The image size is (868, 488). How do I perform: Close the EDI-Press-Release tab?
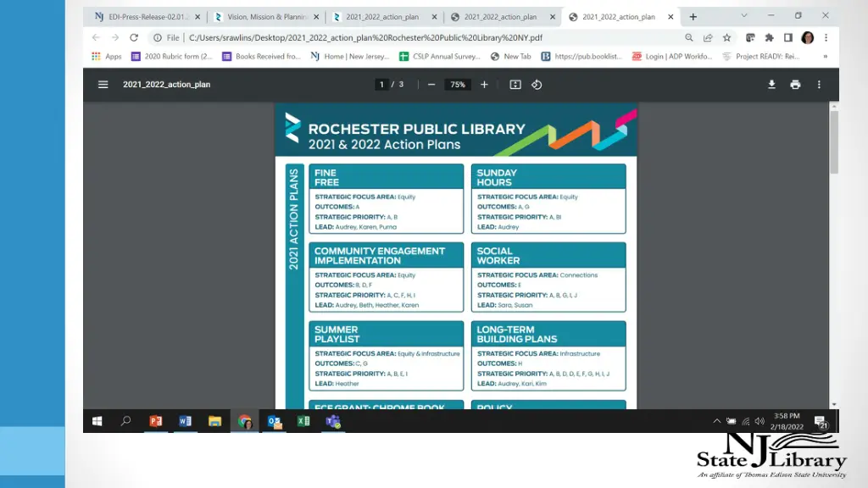click(198, 17)
